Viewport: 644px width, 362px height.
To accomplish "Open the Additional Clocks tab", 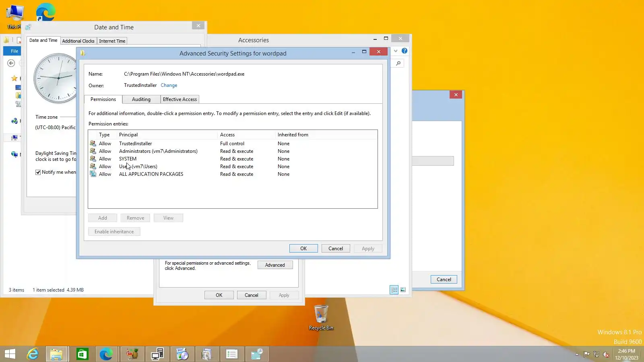I will coord(78,41).
